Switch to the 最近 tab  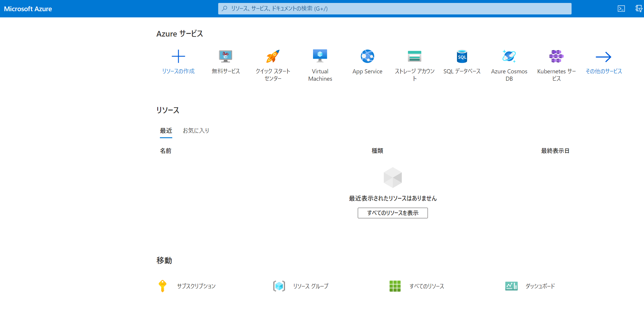[166, 131]
